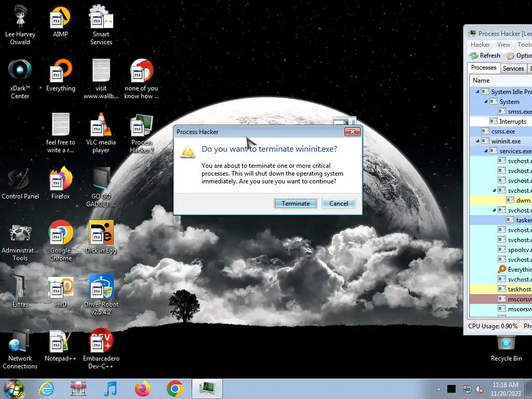
Task: Click the CPU Usage status bar entry
Action: click(x=493, y=326)
